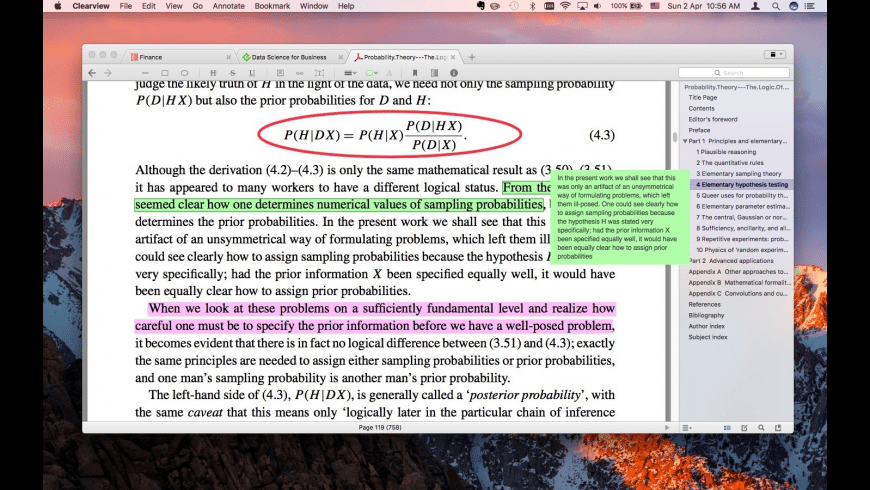Open the library shelf icon

434,73
